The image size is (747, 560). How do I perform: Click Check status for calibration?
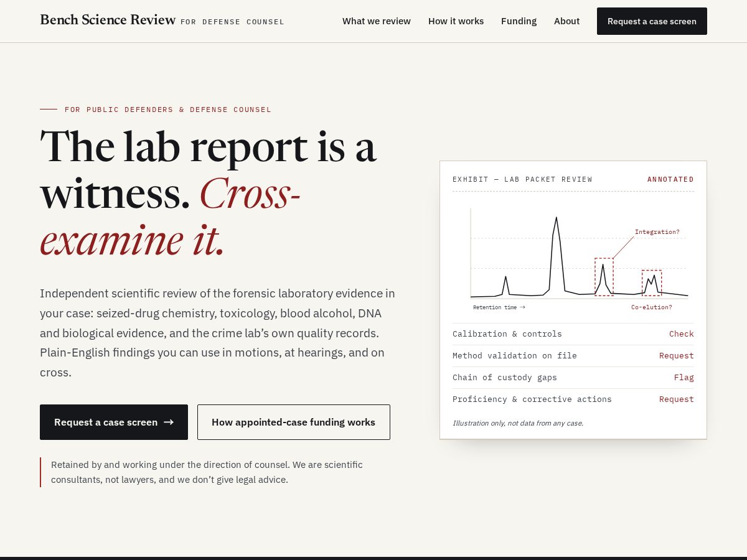coord(681,334)
